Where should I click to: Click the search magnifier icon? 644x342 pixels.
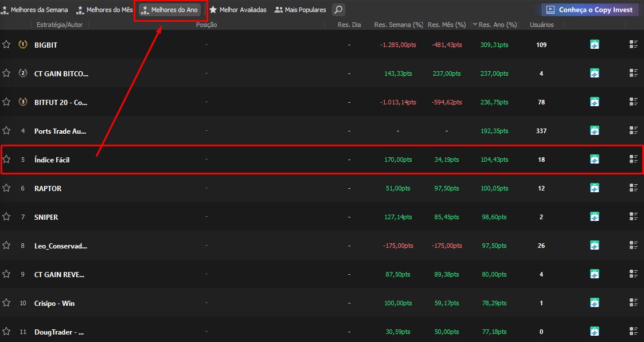pos(338,9)
